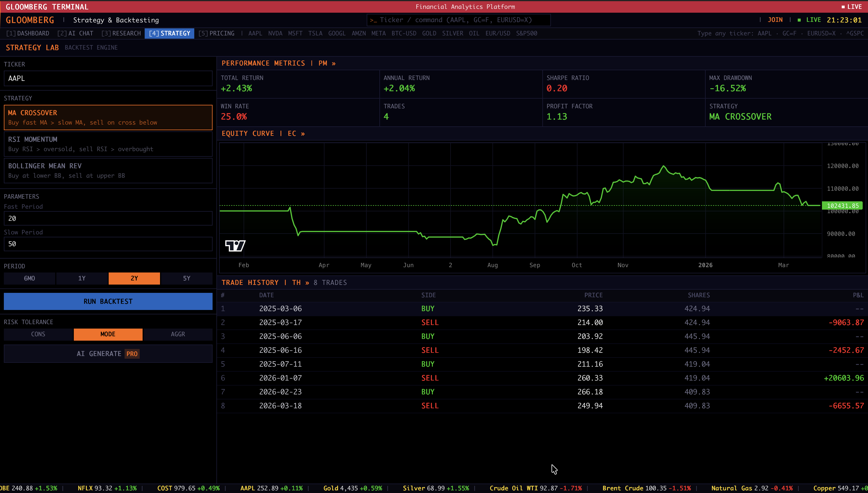The height and width of the screenshot is (493, 868).
Task: Expand Trade History TH chevron
Action: 307,283
